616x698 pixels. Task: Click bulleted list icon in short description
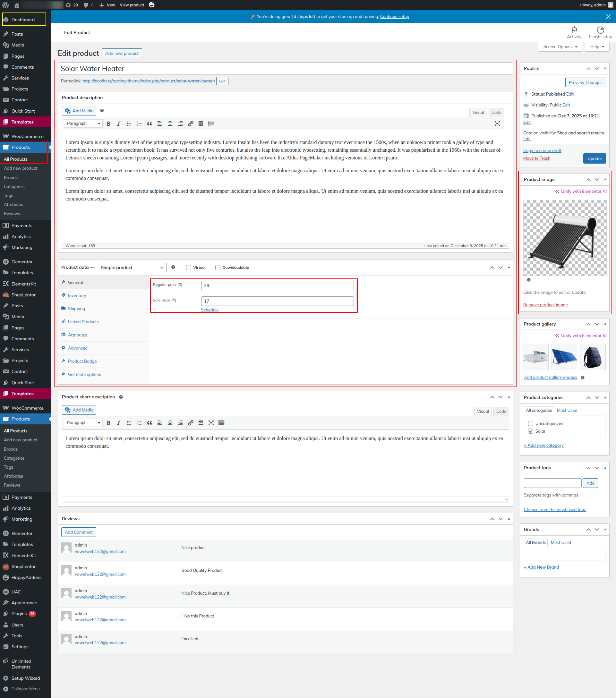pyautogui.click(x=129, y=423)
